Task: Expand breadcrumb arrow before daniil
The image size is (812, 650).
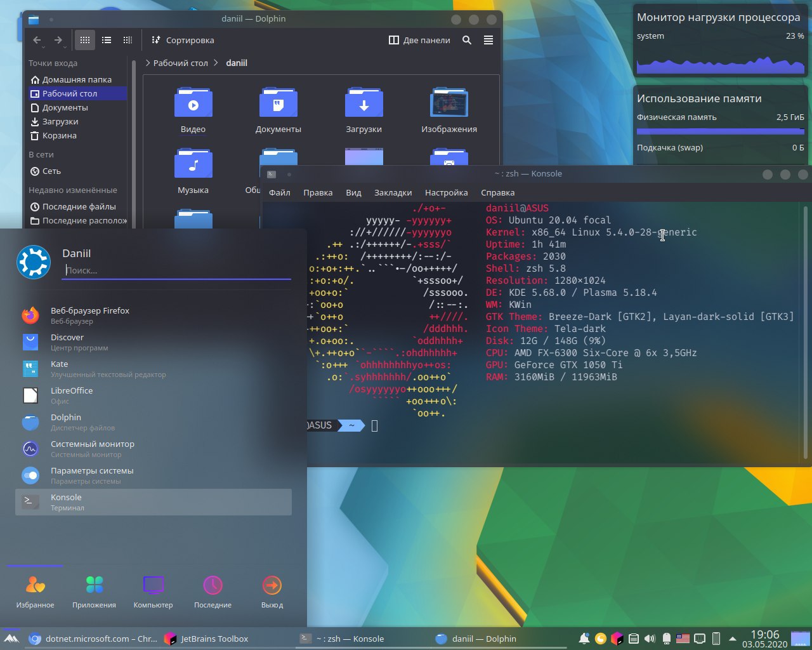Action: click(216, 63)
